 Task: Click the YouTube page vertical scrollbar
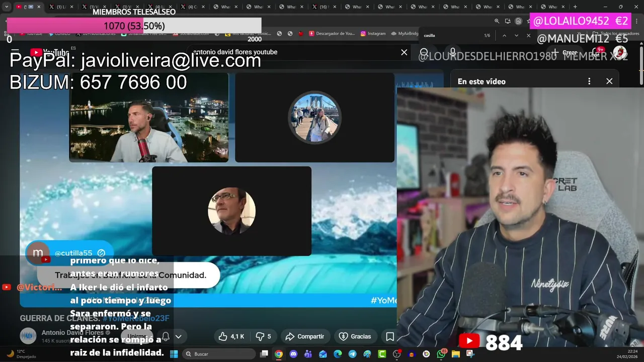click(641, 65)
